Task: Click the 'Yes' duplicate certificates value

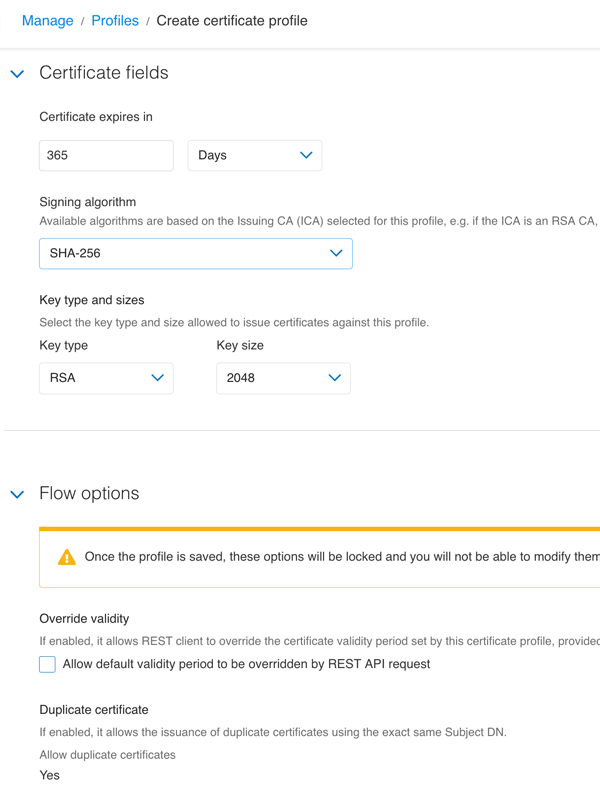Action: (x=50, y=775)
